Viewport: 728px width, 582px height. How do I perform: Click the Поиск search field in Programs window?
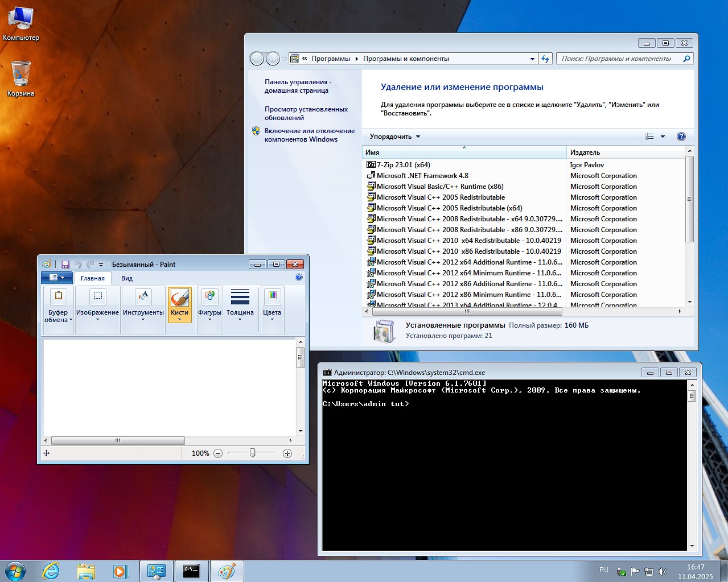point(620,58)
